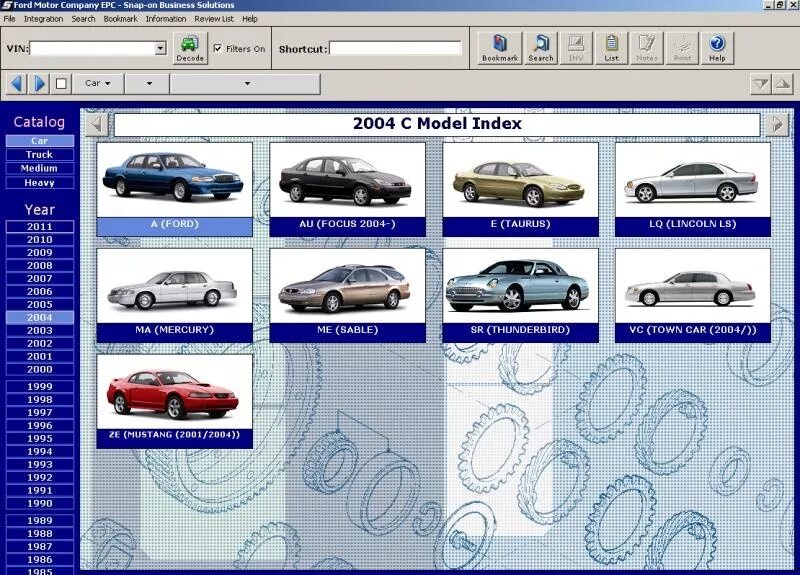This screenshot has height=575, width=800.
Task: Open the Help toolbar icon
Action: point(717,48)
